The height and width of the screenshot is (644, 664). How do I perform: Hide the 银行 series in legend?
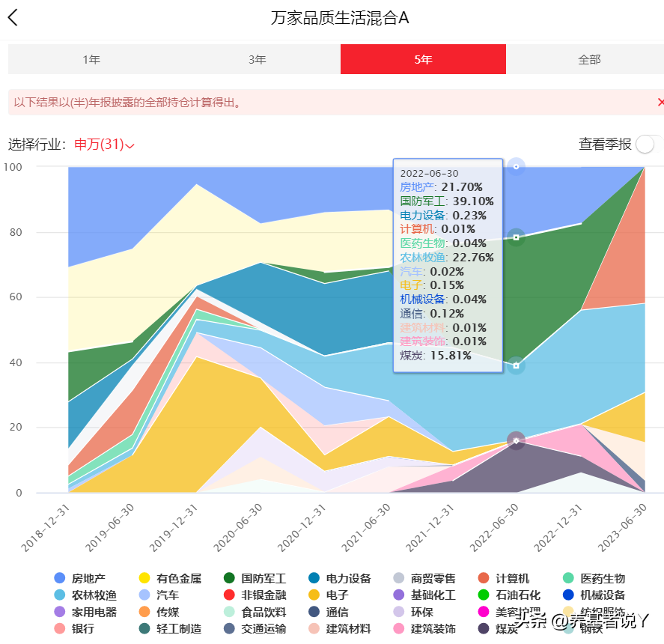74,629
